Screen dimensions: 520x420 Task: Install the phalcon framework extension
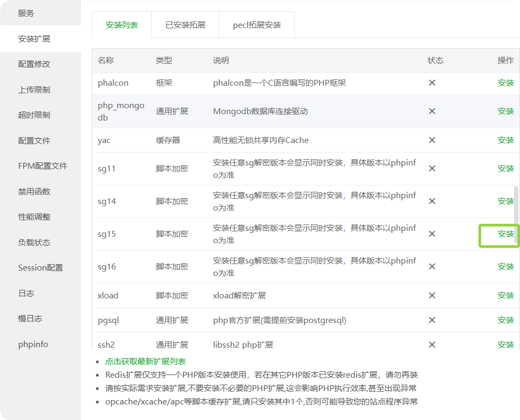(505, 83)
